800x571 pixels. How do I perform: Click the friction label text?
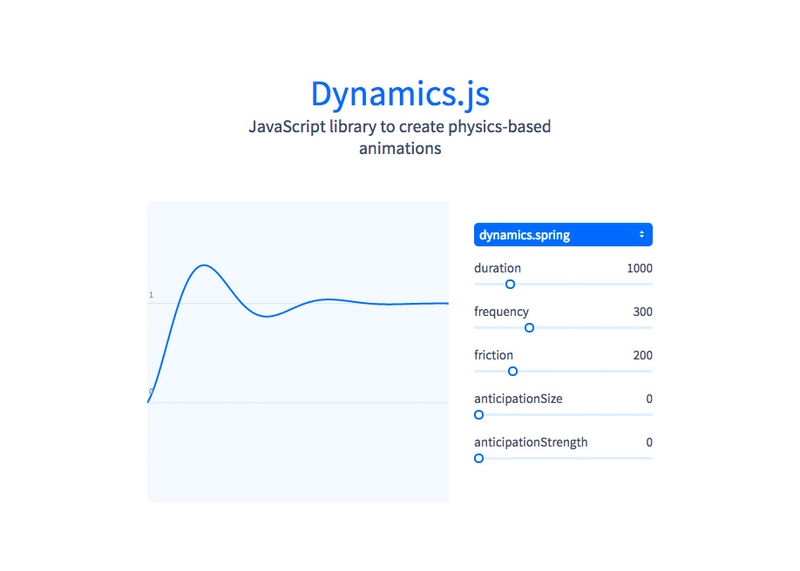tap(493, 355)
